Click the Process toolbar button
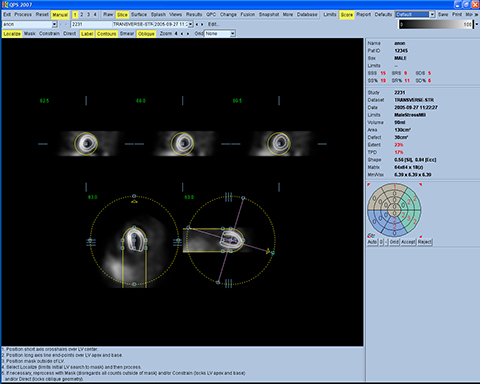Screen dimensions: 480x384 (x=23, y=15)
